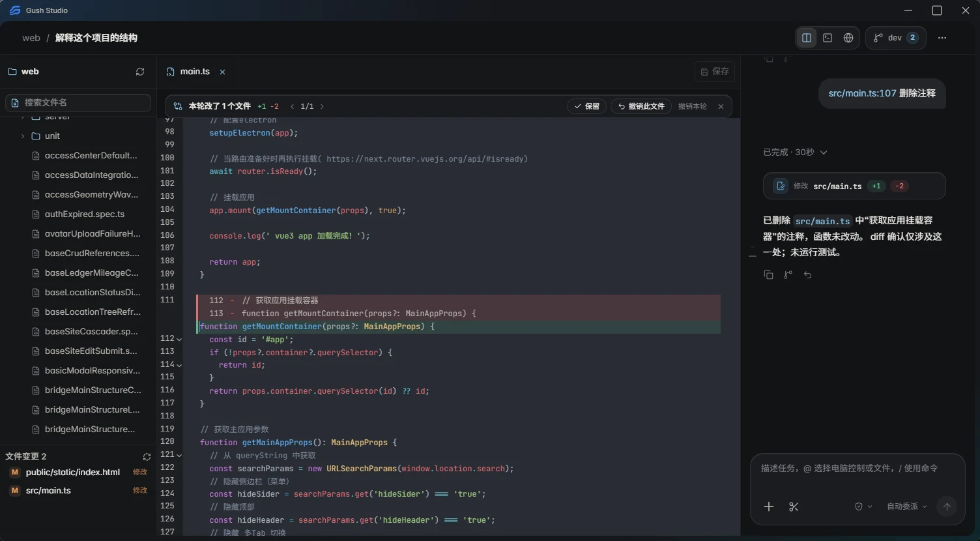Image resolution: width=980 pixels, height=541 pixels.
Task: Click the Gush Studio logo icon
Action: click(x=15, y=10)
